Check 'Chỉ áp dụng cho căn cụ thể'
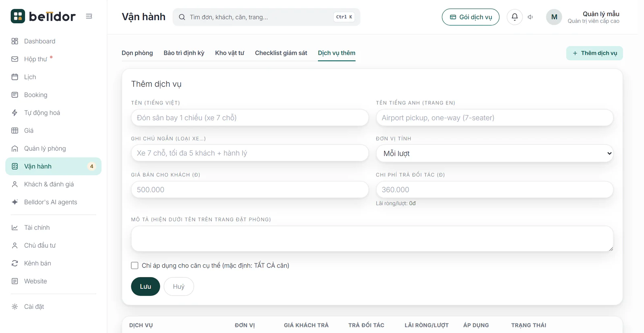This screenshot has width=644, height=333. pos(134,265)
